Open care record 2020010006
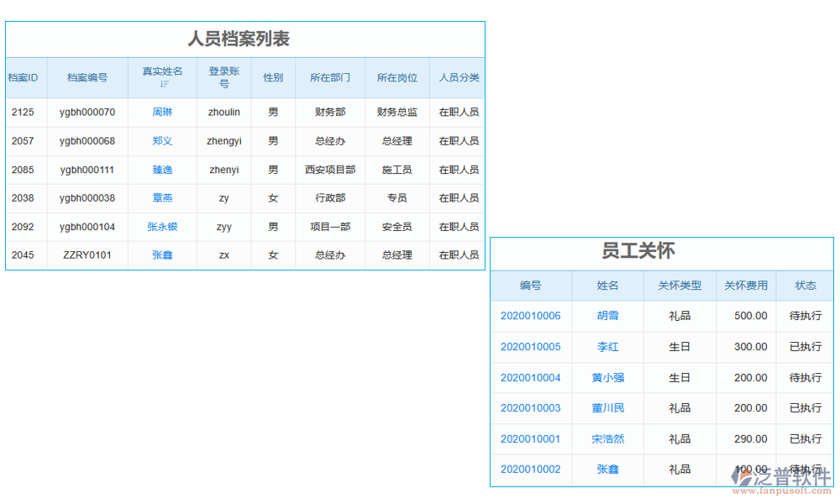 coord(530,316)
